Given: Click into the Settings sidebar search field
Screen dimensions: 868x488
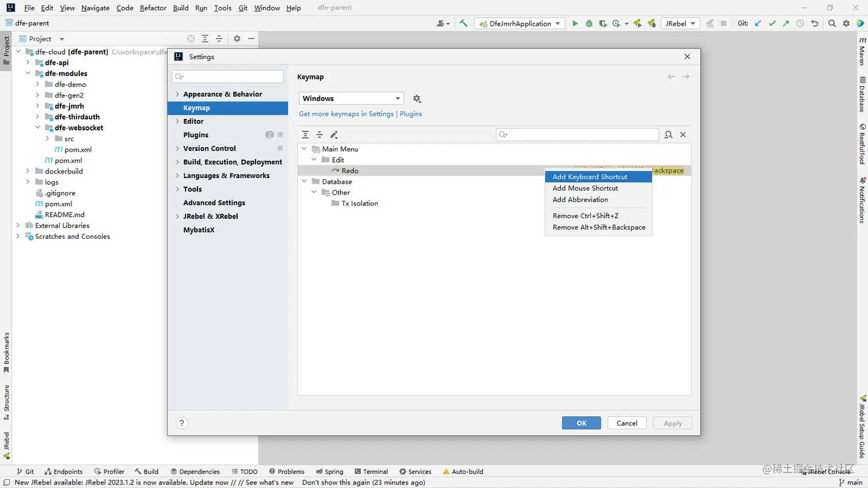Looking at the screenshot, I should pyautogui.click(x=228, y=76).
